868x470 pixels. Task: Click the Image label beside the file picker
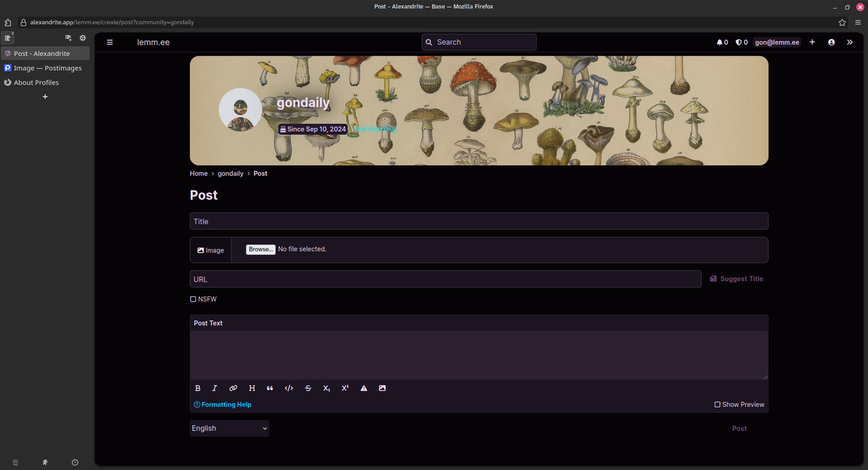210,250
